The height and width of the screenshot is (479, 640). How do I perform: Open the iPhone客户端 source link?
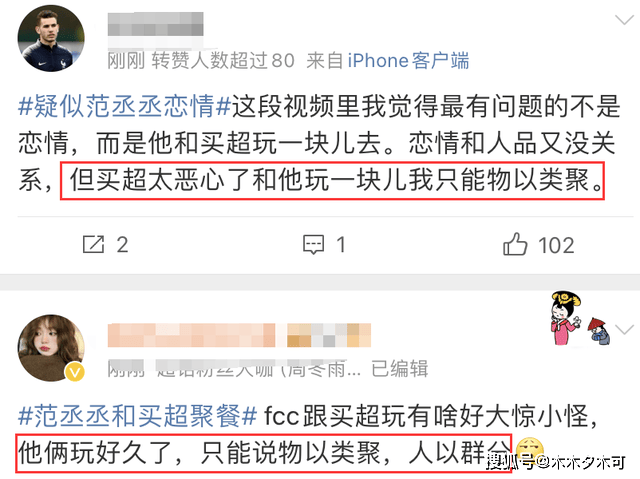tap(408, 61)
